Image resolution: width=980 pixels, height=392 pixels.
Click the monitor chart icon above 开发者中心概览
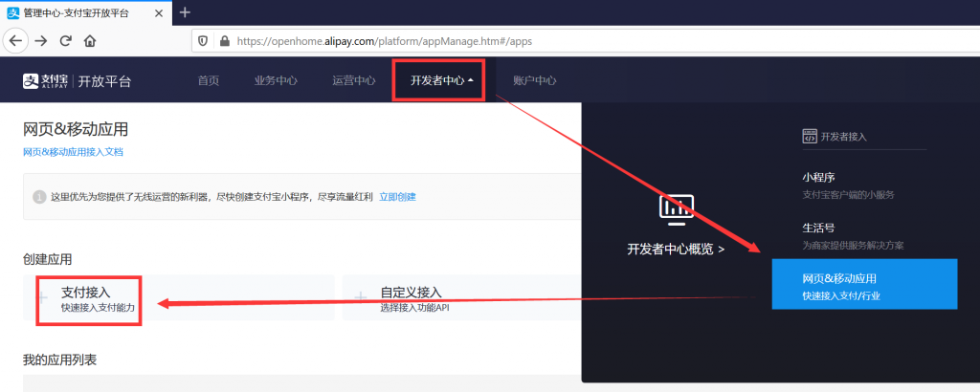coord(676,208)
